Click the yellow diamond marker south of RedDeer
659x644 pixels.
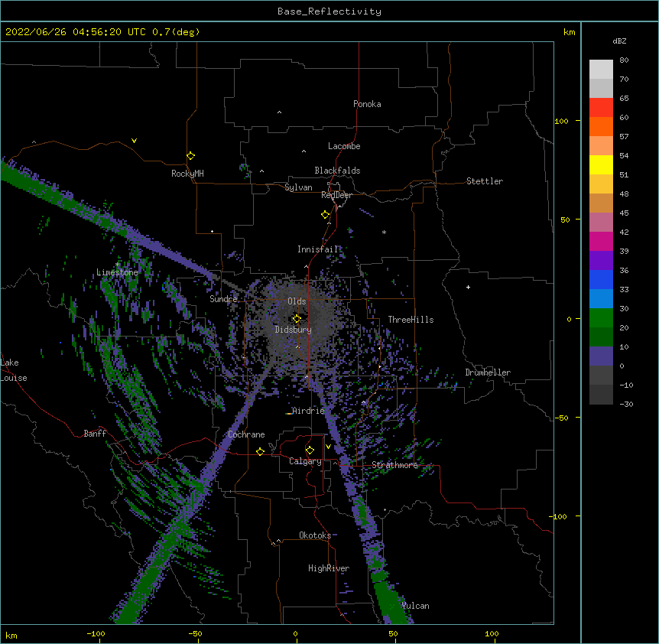[326, 215]
